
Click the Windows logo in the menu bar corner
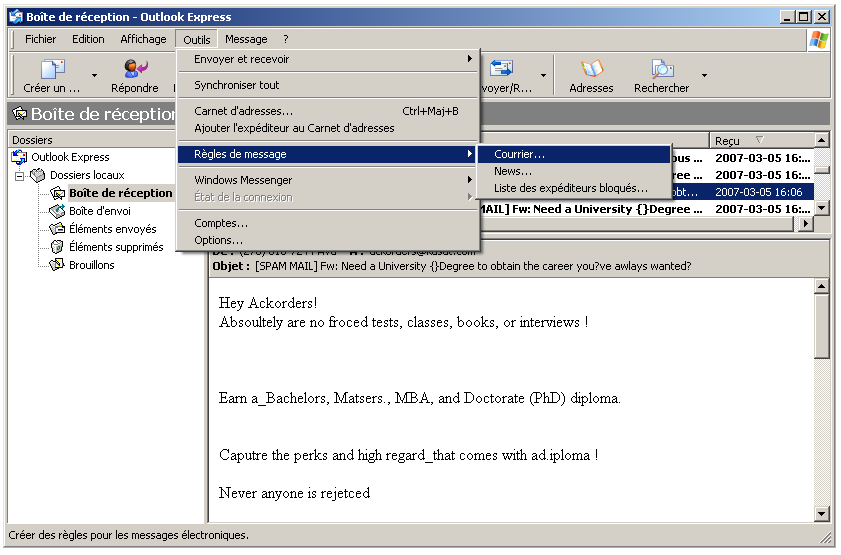pos(819,40)
